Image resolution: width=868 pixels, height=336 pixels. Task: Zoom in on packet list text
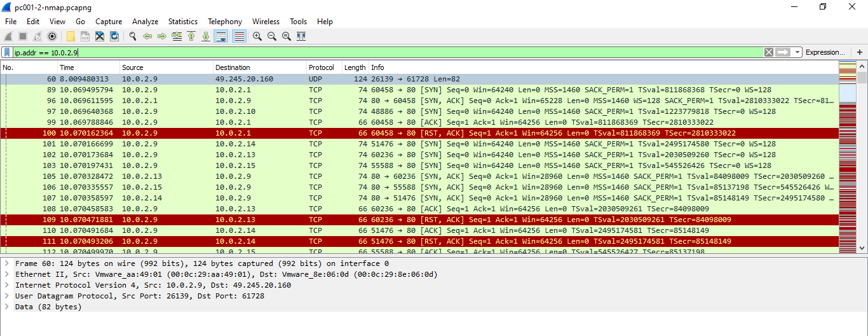[x=257, y=36]
